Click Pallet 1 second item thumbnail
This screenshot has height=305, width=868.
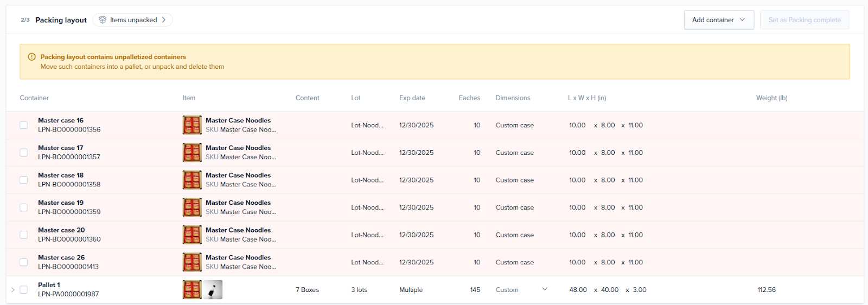[x=213, y=290]
